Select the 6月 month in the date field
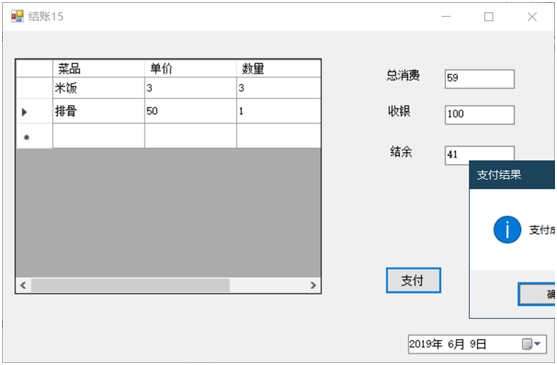 456,344
